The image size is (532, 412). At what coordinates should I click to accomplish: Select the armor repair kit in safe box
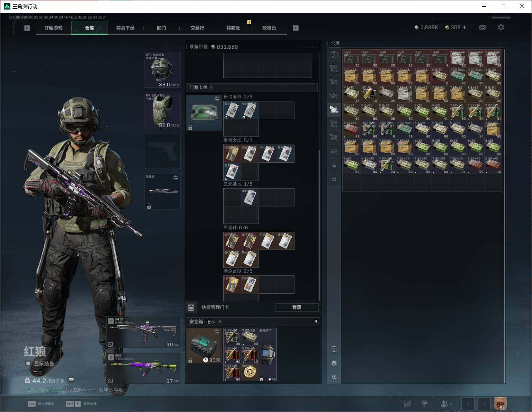[x=268, y=354]
